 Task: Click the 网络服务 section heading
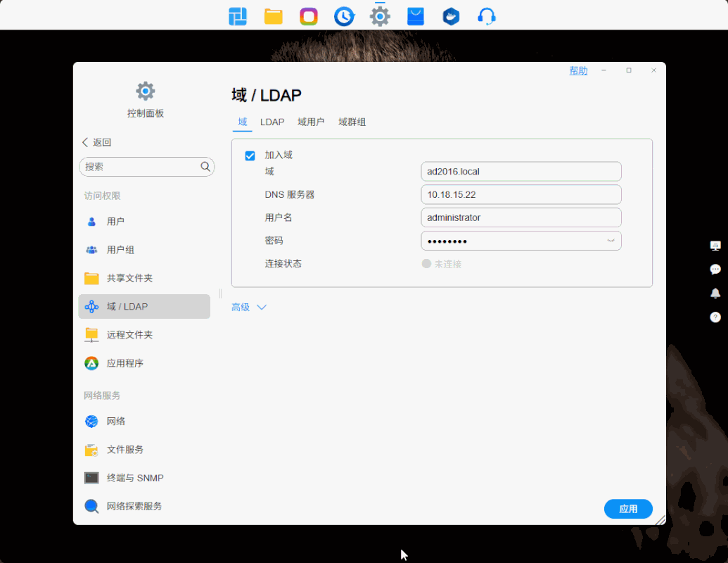(x=102, y=396)
